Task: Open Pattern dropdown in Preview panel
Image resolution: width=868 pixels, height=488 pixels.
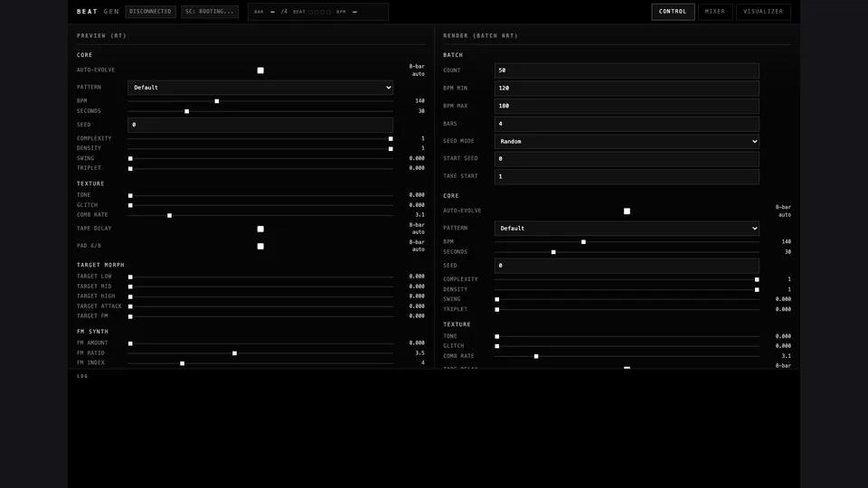Action: pos(260,88)
